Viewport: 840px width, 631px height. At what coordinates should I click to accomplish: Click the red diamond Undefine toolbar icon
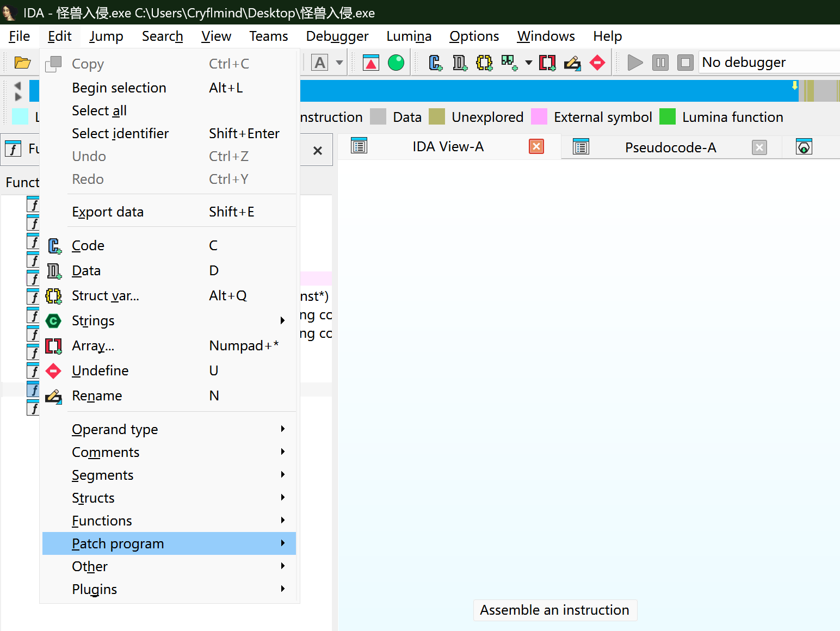[x=597, y=63]
